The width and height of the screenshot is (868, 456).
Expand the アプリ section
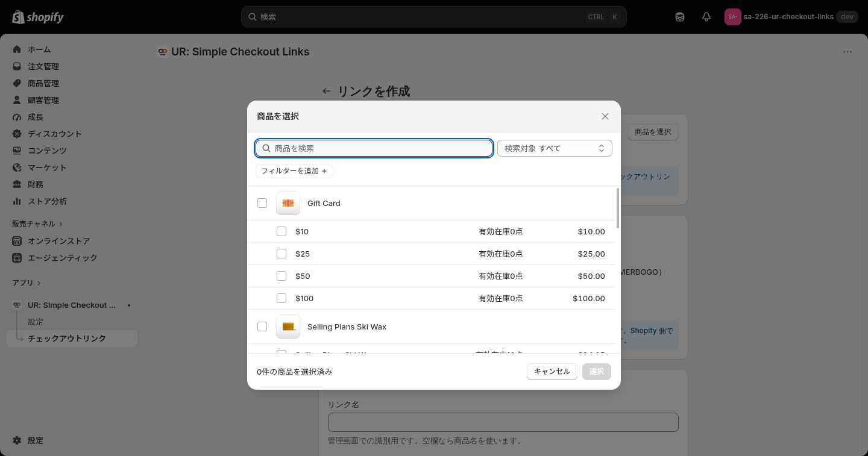click(27, 283)
